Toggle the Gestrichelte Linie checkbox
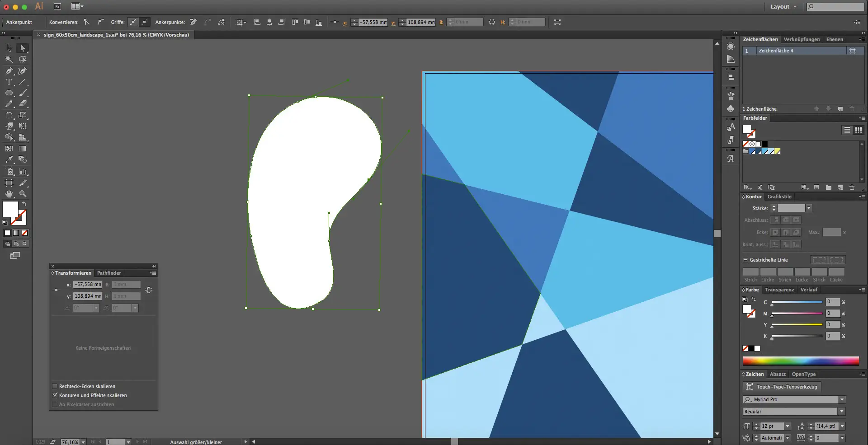868x445 pixels. [745, 260]
